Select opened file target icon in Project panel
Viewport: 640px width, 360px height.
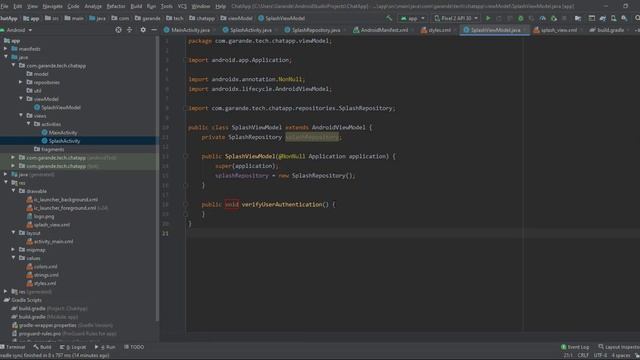pyautogui.click(x=118, y=30)
